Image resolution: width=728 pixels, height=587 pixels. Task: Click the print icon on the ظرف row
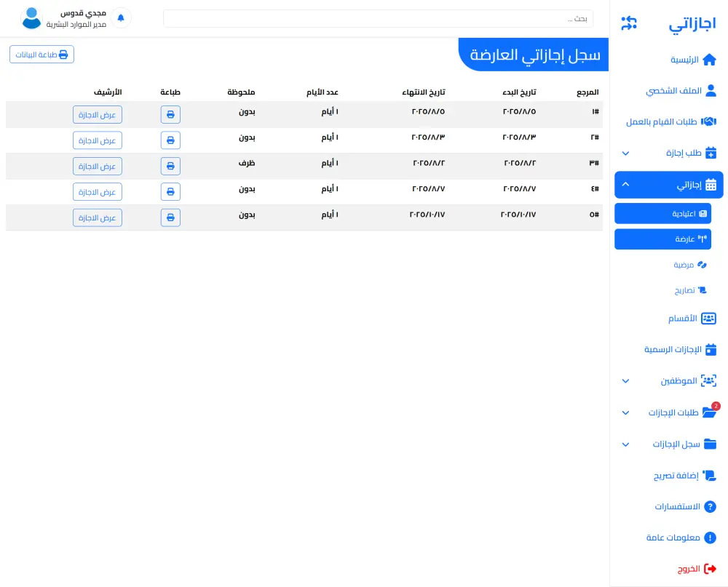pyautogui.click(x=170, y=166)
